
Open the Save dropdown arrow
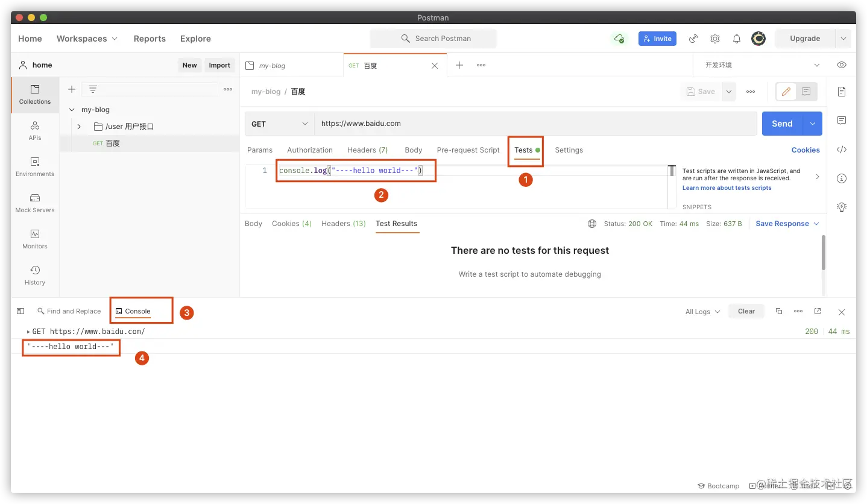[729, 92]
